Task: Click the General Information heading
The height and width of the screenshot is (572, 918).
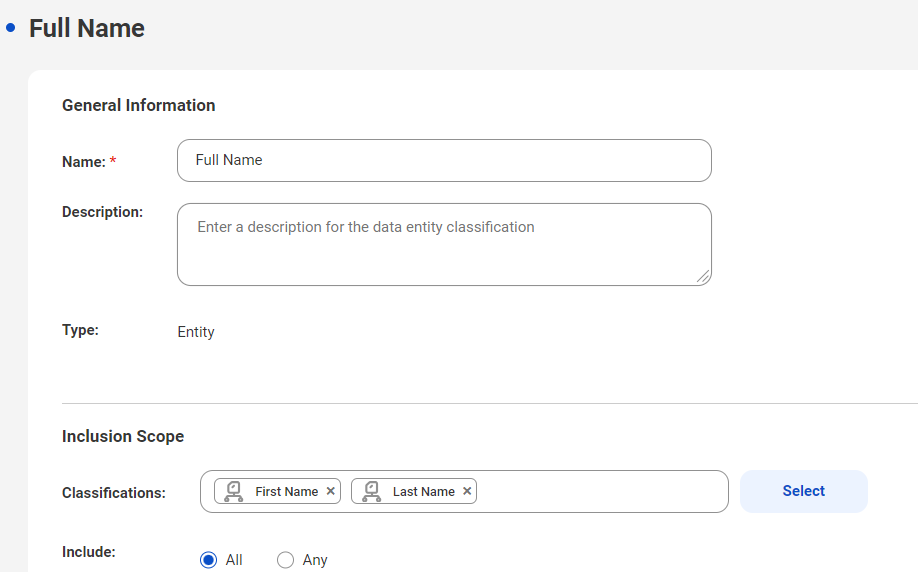Action: 139,105
